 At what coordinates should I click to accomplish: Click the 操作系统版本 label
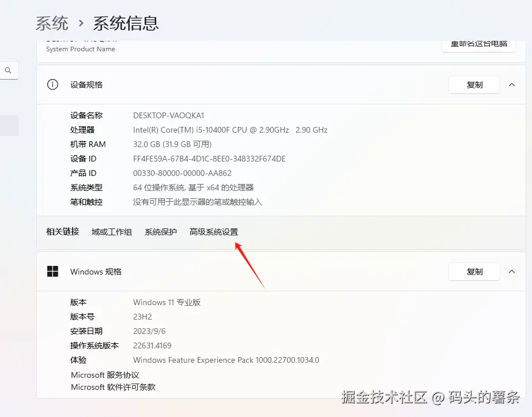pyautogui.click(x=95, y=345)
